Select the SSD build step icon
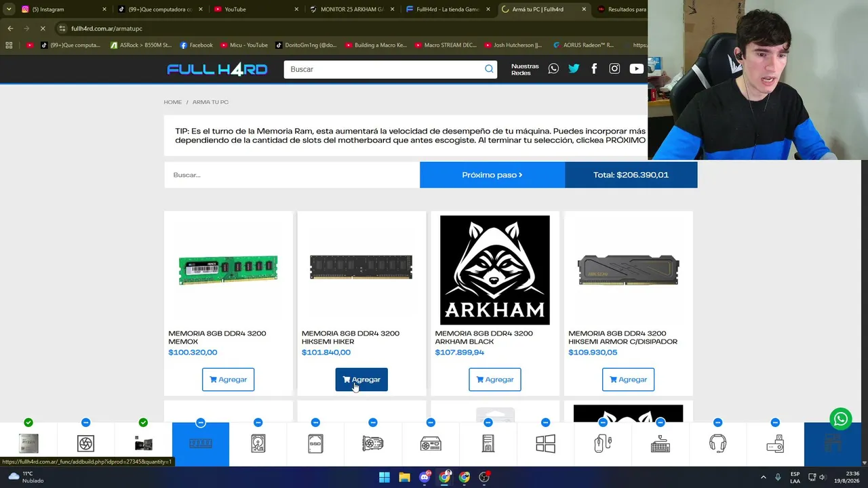868x488 pixels. [x=315, y=444]
